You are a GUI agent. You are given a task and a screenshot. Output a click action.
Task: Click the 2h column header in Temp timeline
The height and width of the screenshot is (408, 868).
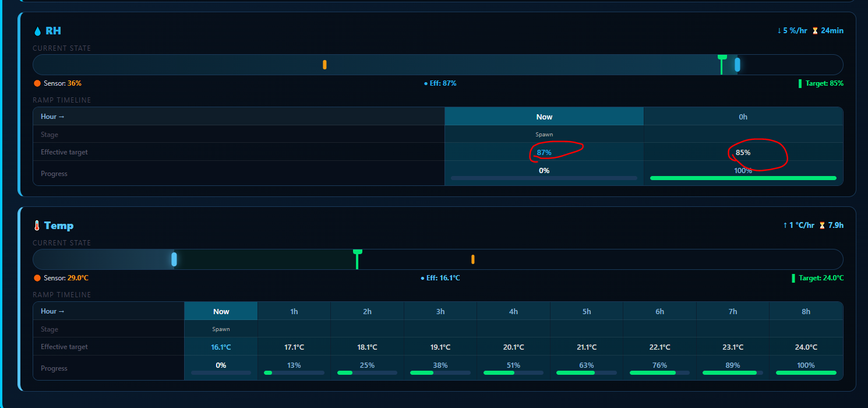click(367, 311)
